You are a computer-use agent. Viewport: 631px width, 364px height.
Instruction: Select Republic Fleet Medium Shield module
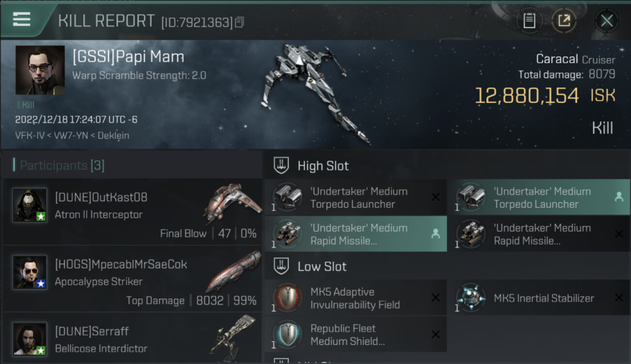(x=355, y=334)
